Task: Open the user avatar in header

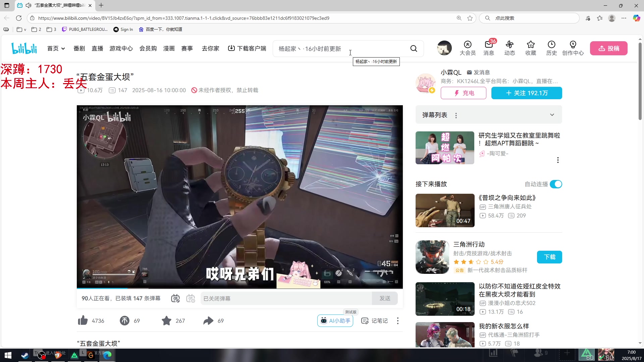Action: point(444,48)
